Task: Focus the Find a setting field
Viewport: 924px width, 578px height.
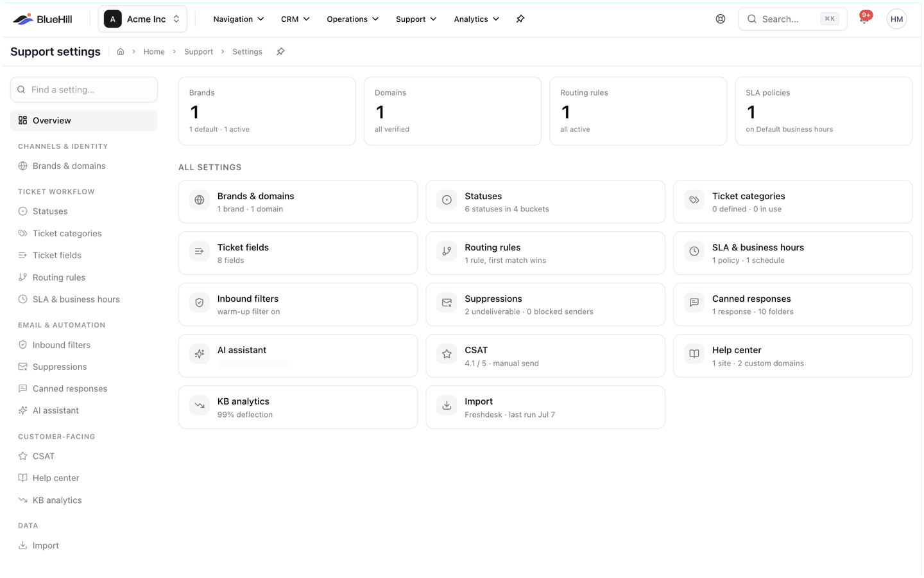Action: point(84,90)
